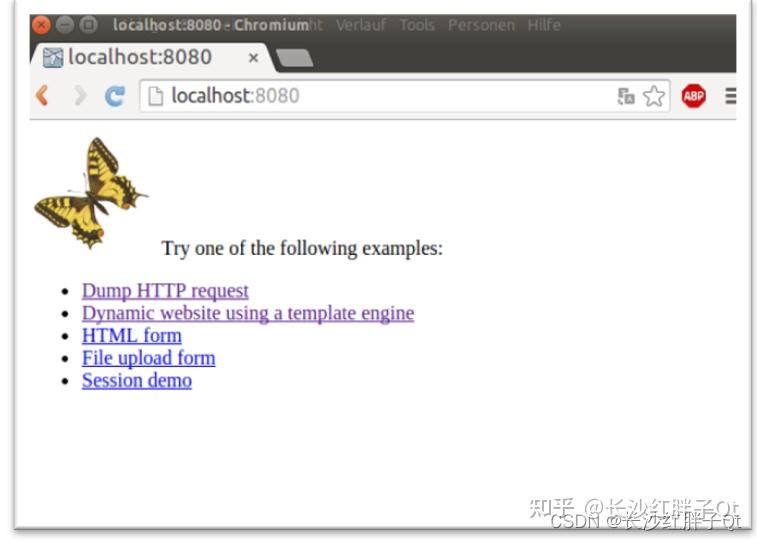757x541 pixels.
Task: Close the localhost:8080 tab
Action: (253, 58)
